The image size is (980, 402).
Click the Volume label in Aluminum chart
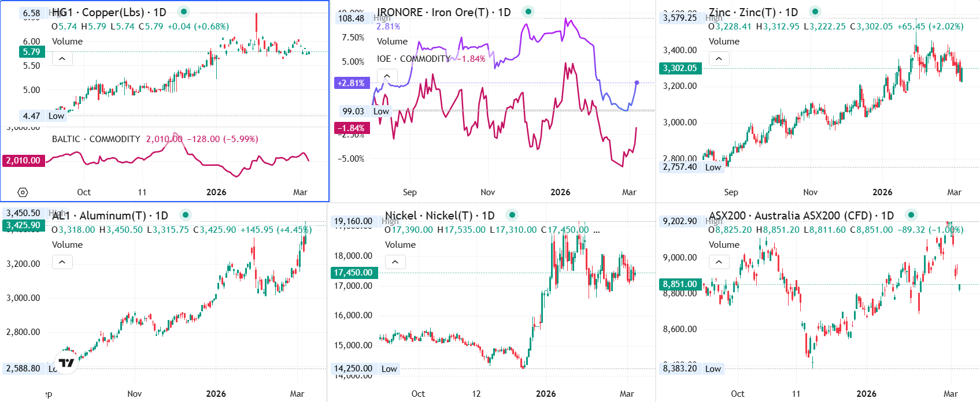point(67,245)
